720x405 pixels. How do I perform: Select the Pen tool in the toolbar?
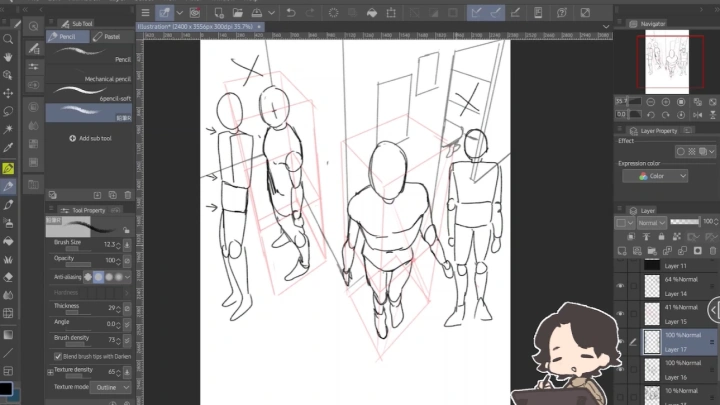pos(8,169)
